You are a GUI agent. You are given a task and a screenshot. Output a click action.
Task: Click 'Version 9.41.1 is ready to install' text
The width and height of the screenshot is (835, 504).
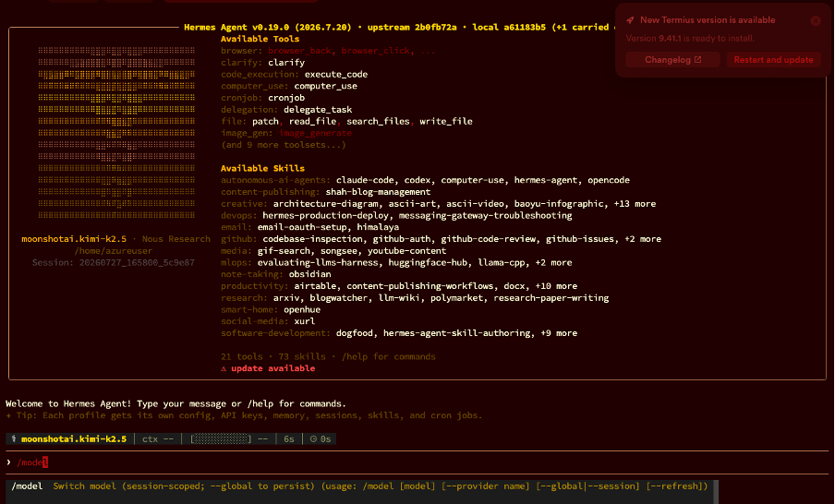tap(690, 39)
